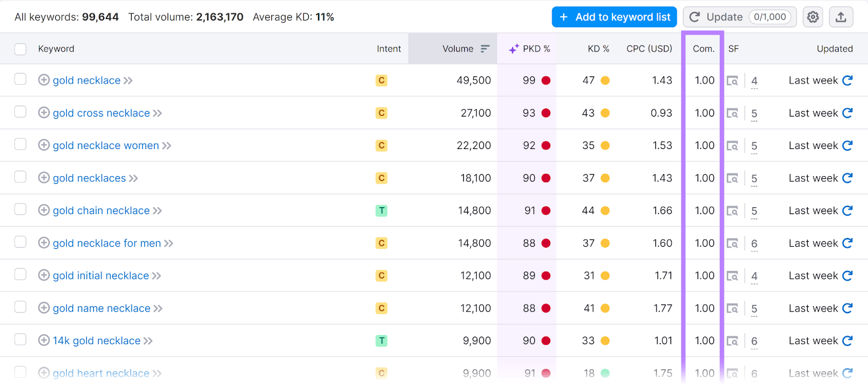Click the export icon at top right
868x387 pixels.
[841, 17]
